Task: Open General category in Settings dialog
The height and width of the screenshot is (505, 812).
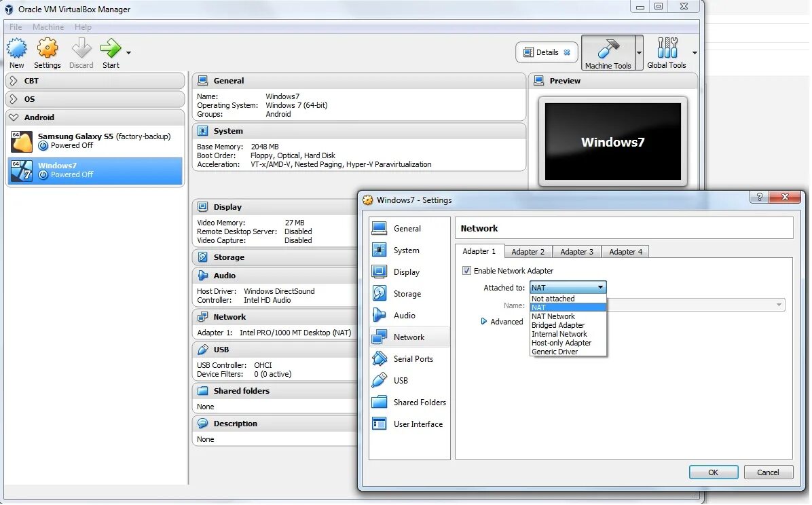Action: 409,229
